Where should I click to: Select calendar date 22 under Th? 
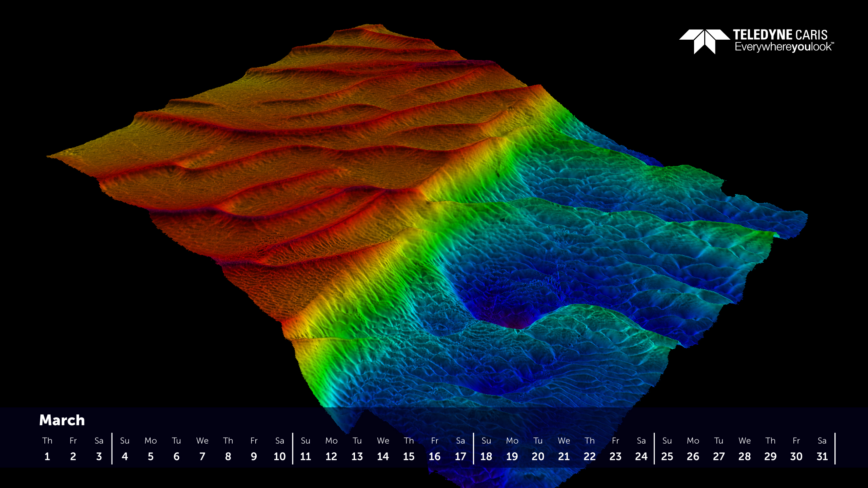[590, 456]
